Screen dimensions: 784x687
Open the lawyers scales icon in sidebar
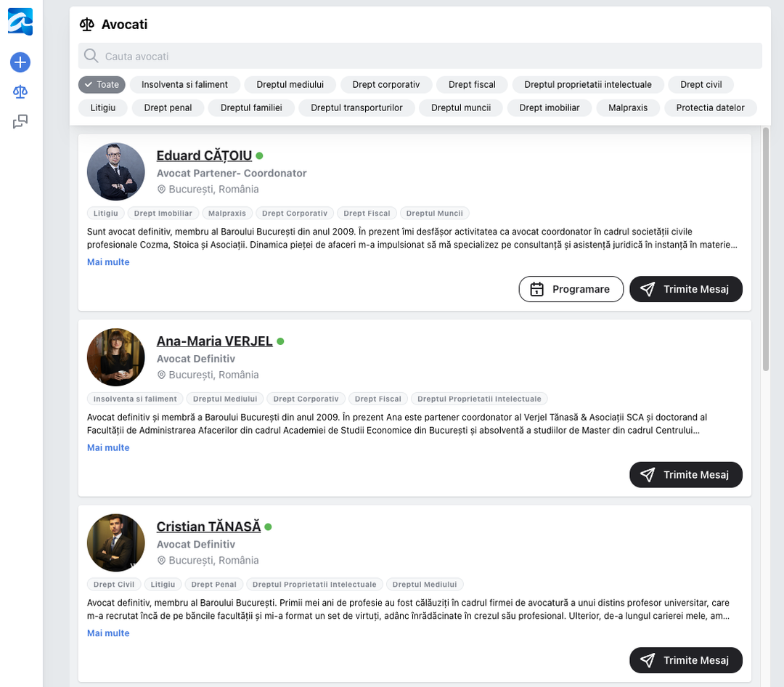click(x=20, y=92)
